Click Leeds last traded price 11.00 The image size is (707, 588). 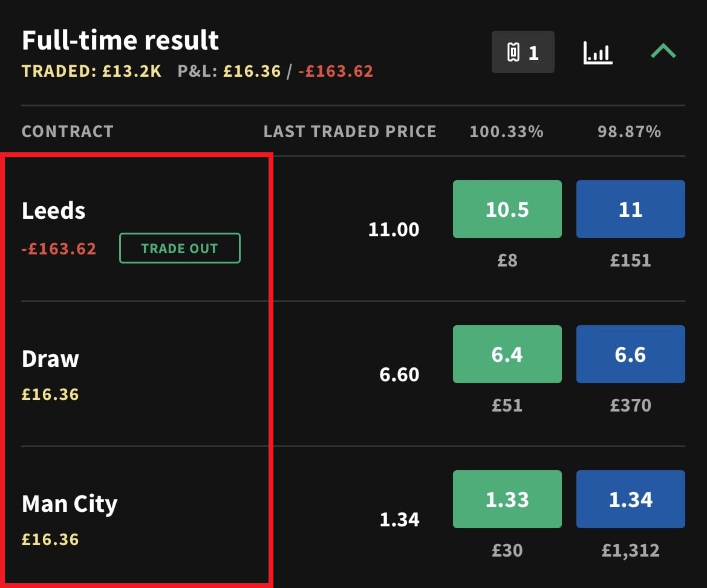pyautogui.click(x=394, y=230)
